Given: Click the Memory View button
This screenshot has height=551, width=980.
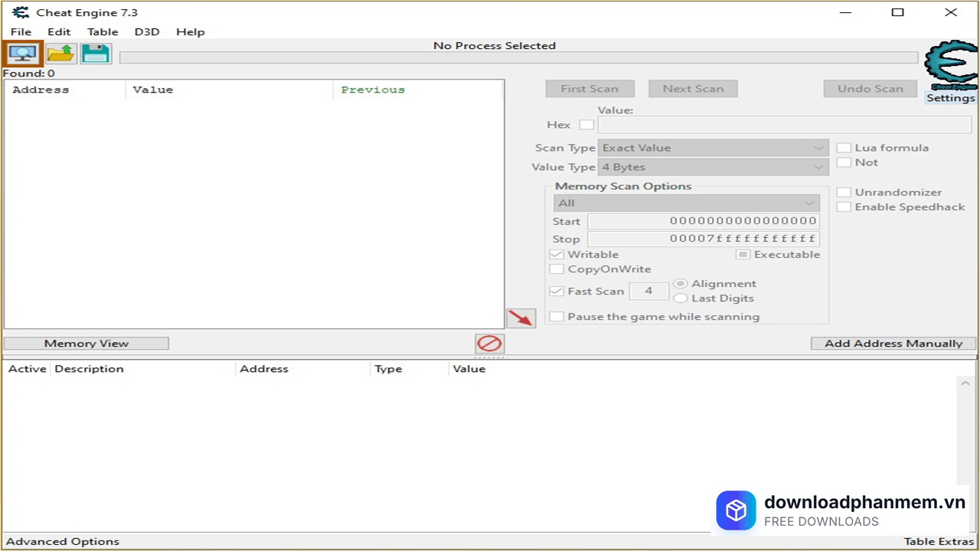Looking at the screenshot, I should [87, 344].
